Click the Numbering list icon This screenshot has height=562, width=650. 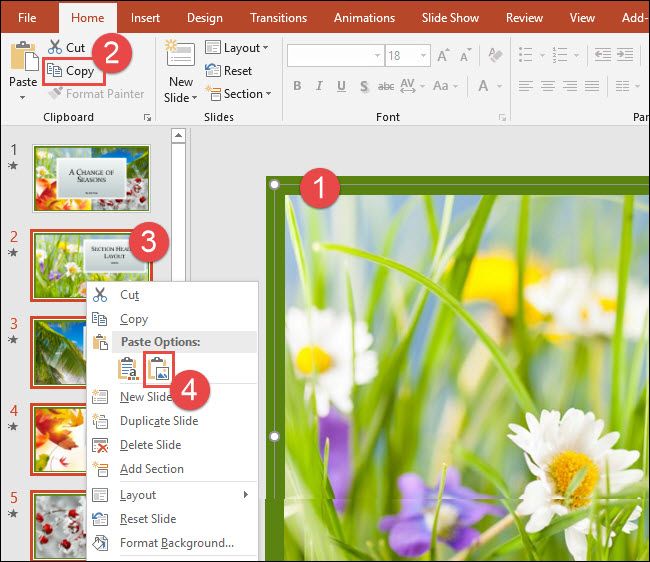pos(560,55)
